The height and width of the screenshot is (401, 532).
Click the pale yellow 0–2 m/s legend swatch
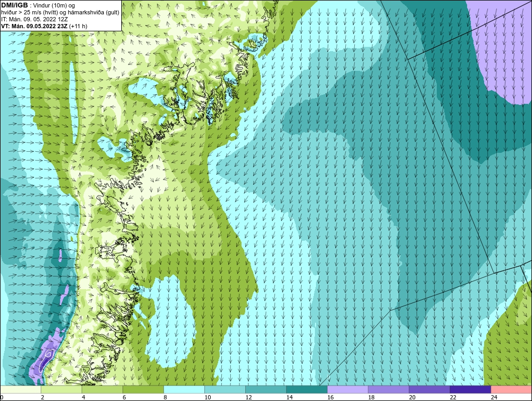pyautogui.click(x=20, y=389)
